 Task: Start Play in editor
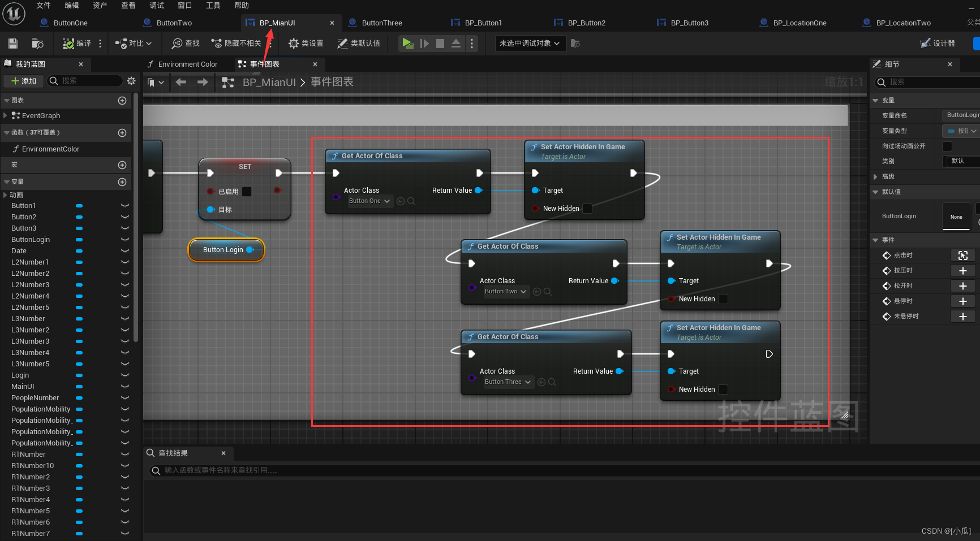tap(407, 44)
